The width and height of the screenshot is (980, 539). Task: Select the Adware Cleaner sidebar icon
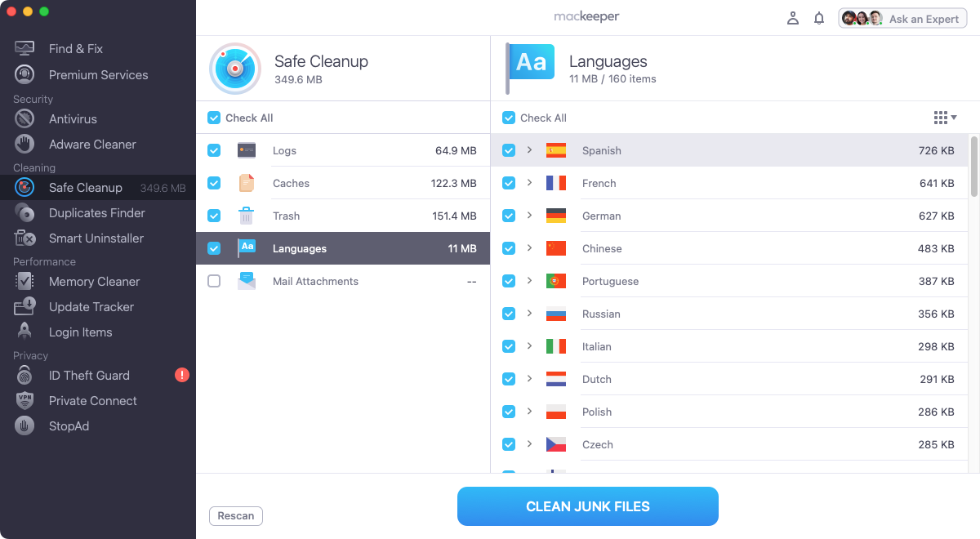coord(91,144)
